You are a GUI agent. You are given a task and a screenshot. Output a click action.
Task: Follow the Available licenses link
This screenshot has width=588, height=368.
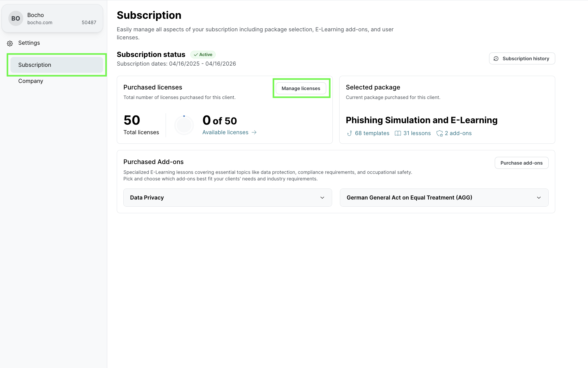225,132
